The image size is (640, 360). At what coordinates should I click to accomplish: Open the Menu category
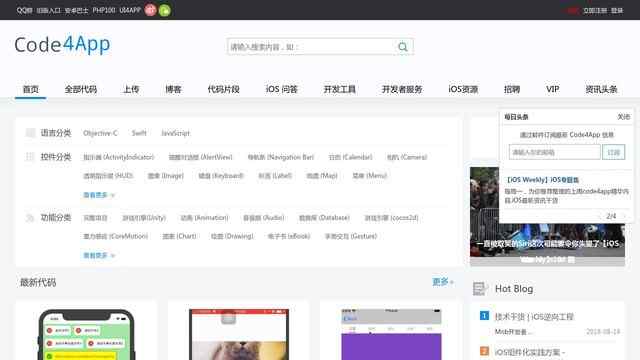coord(370,176)
